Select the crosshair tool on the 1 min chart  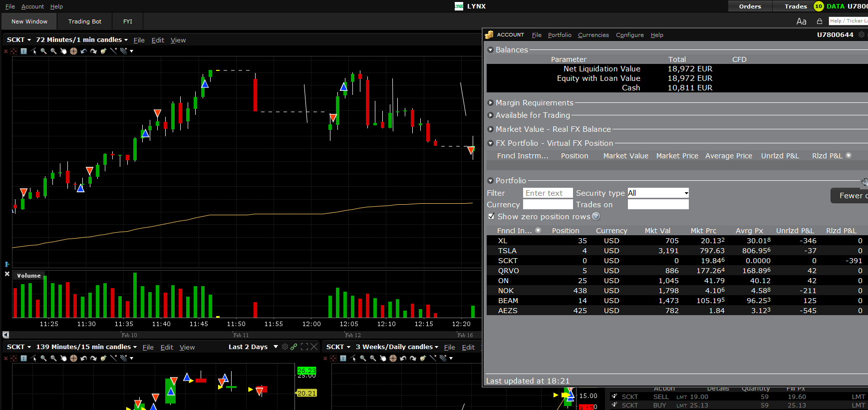73,51
